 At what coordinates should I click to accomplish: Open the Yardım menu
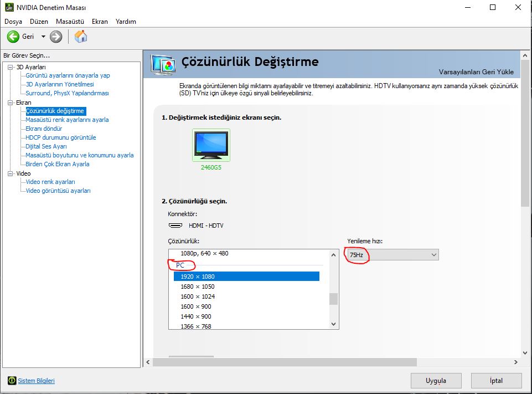126,22
